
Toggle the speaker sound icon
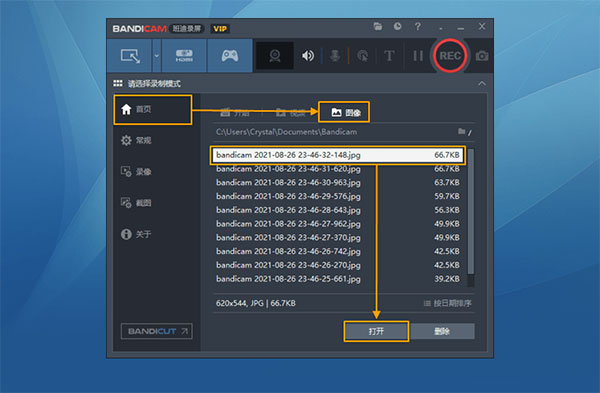[x=308, y=56]
